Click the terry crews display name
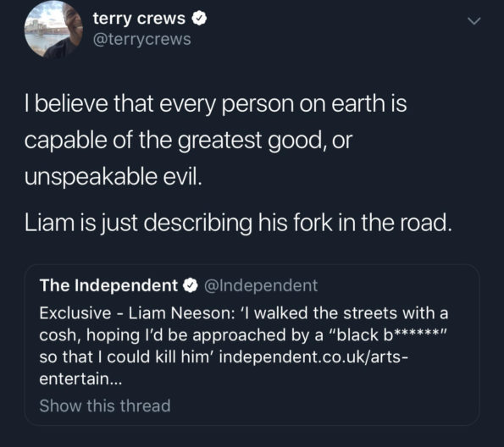Viewport: 504px width, 447px height. pos(139,19)
